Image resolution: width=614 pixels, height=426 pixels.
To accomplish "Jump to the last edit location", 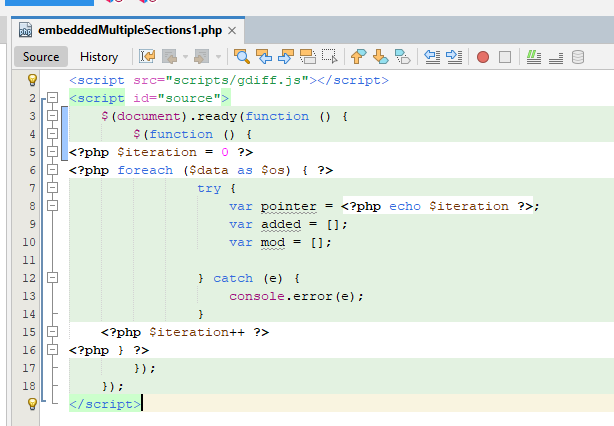I will pyautogui.click(x=147, y=57).
